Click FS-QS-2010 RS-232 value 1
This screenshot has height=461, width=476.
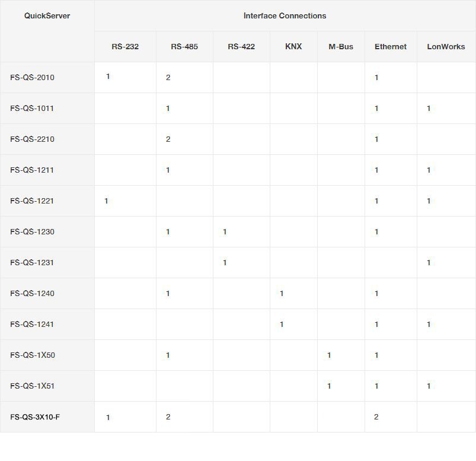click(x=108, y=77)
